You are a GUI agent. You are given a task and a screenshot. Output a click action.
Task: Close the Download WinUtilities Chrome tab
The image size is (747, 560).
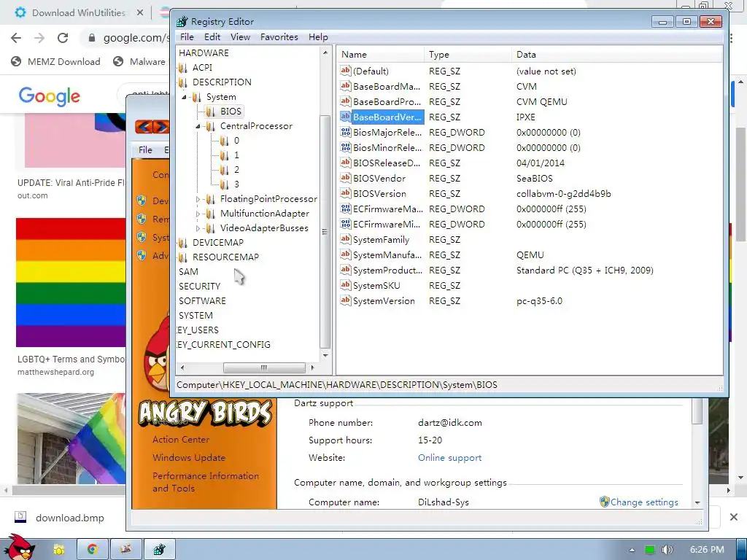click(140, 13)
